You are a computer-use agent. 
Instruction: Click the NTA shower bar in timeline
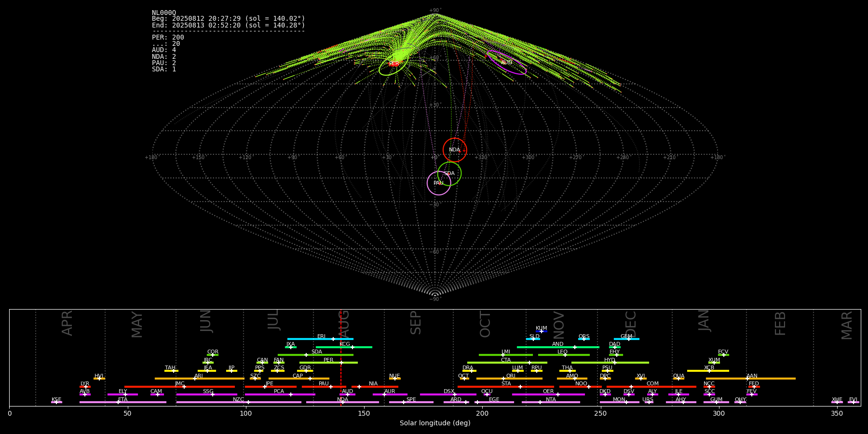(x=551, y=402)
